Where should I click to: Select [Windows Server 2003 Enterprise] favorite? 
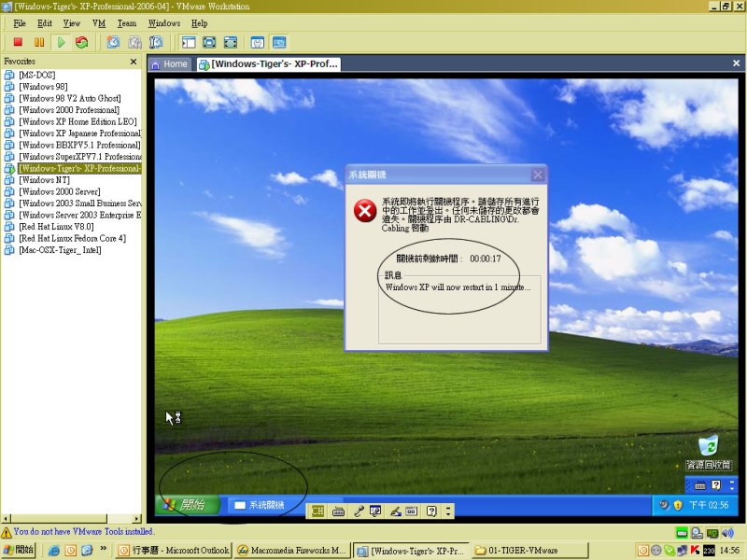coord(79,215)
